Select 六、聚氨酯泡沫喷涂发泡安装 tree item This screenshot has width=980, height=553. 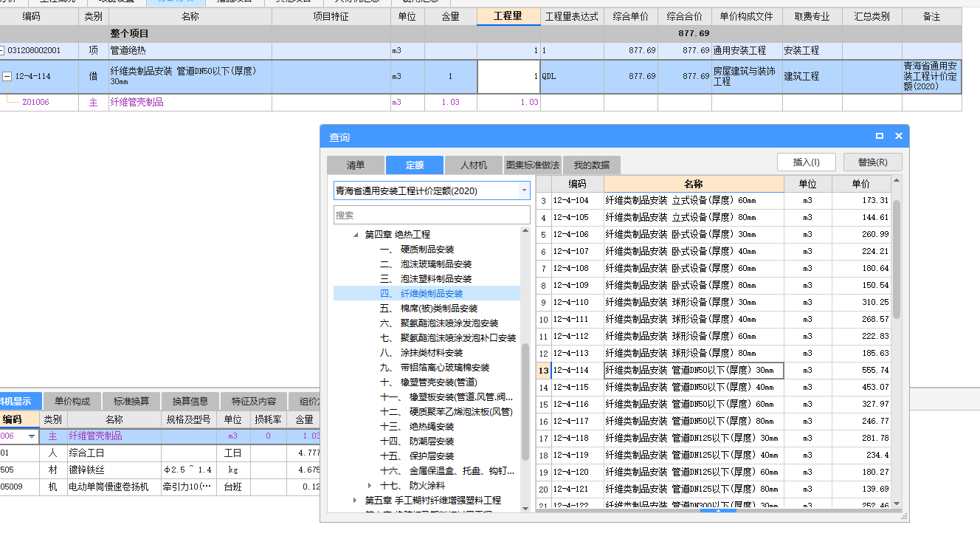(x=439, y=323)
